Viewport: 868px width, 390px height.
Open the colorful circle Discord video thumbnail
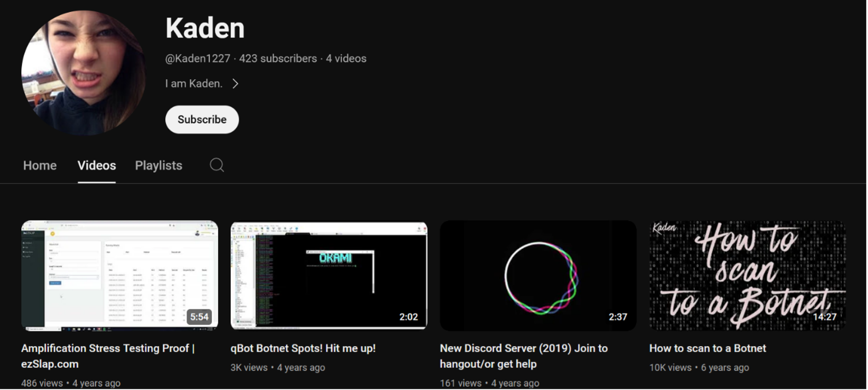click(x=538, y=274)
